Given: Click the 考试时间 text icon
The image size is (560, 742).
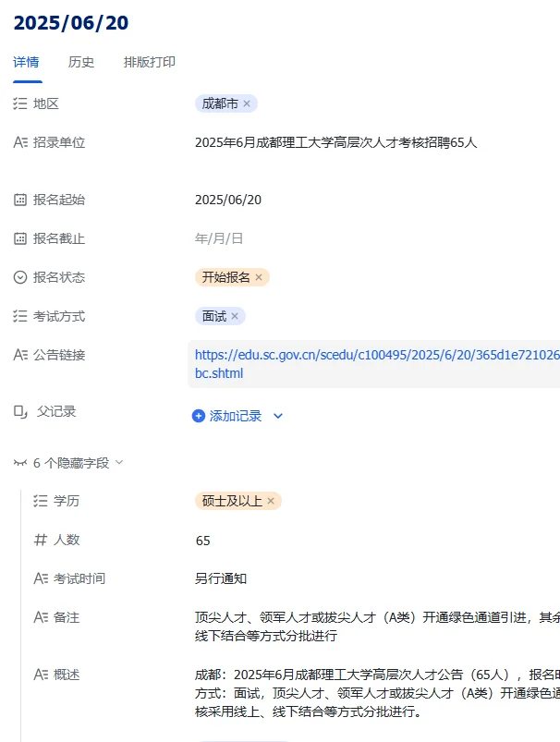Looking at the screenshot, I should [41, 578].
